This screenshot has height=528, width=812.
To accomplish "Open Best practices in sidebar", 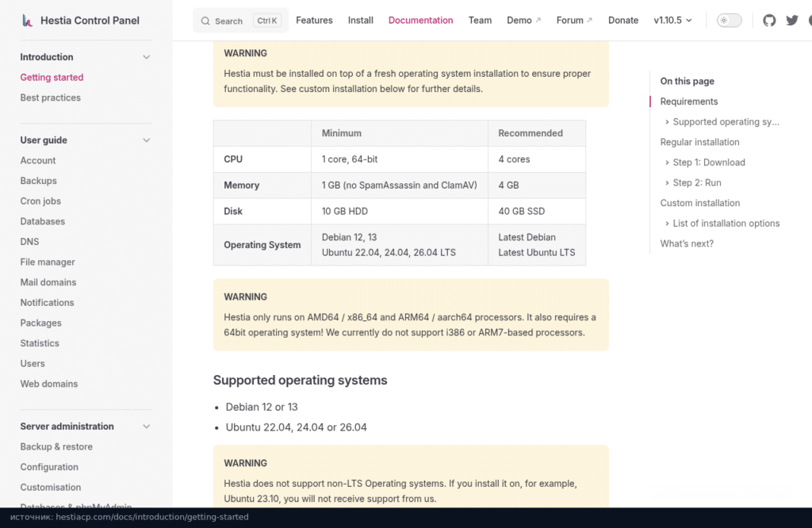I will [50, 98].
